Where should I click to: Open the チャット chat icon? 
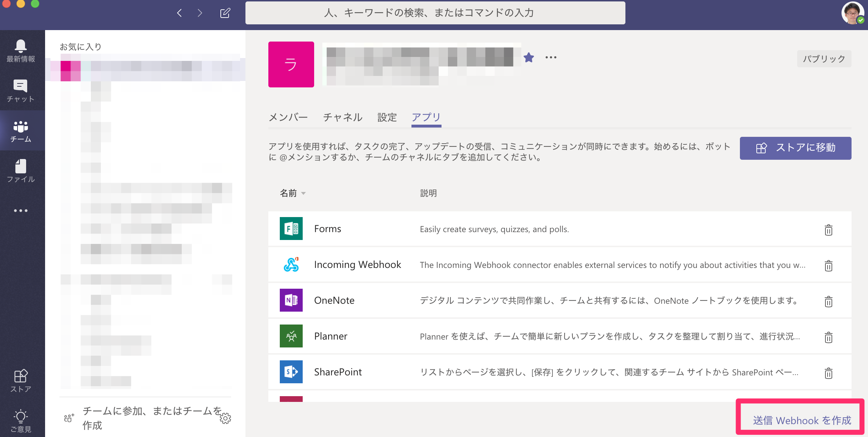click(20, 86)
